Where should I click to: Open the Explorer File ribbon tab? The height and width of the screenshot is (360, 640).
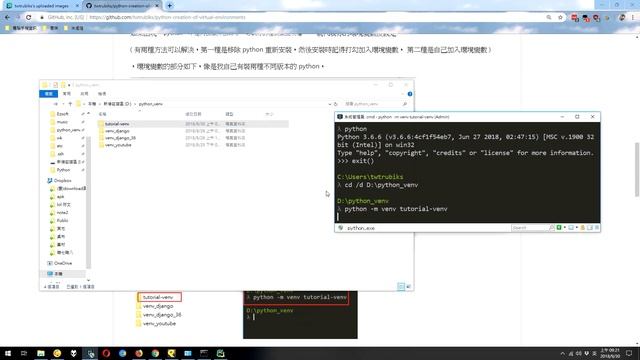click(x=48, y=94)
